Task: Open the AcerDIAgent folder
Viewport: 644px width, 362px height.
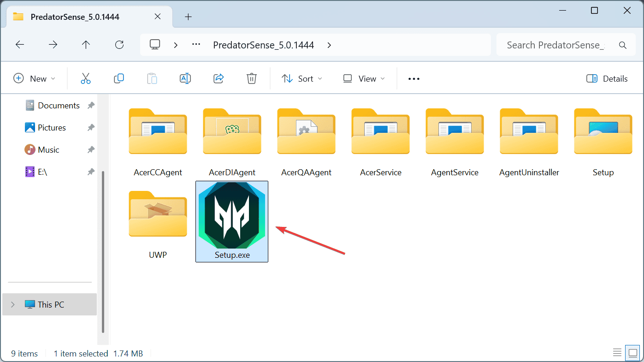Action: tap(232, 143)
